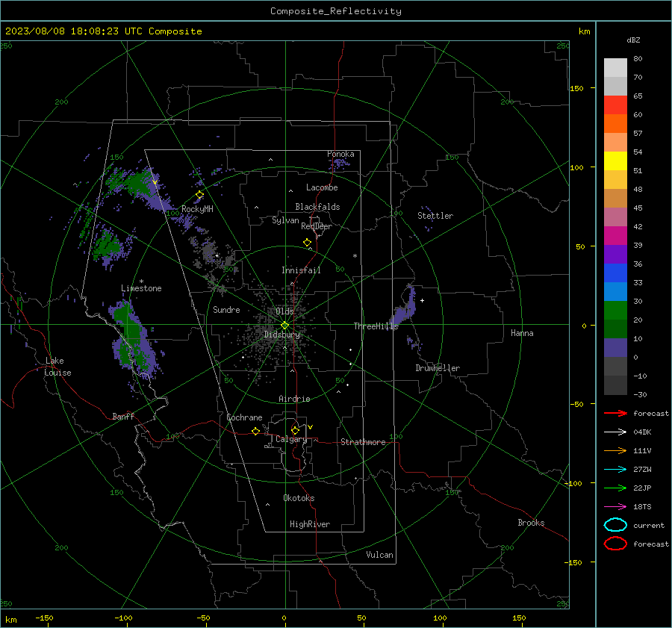This screenshot has width=672, height=628.
Task: Click the magenta 18TS arrow icon
Action: click(x=615, y=507)
